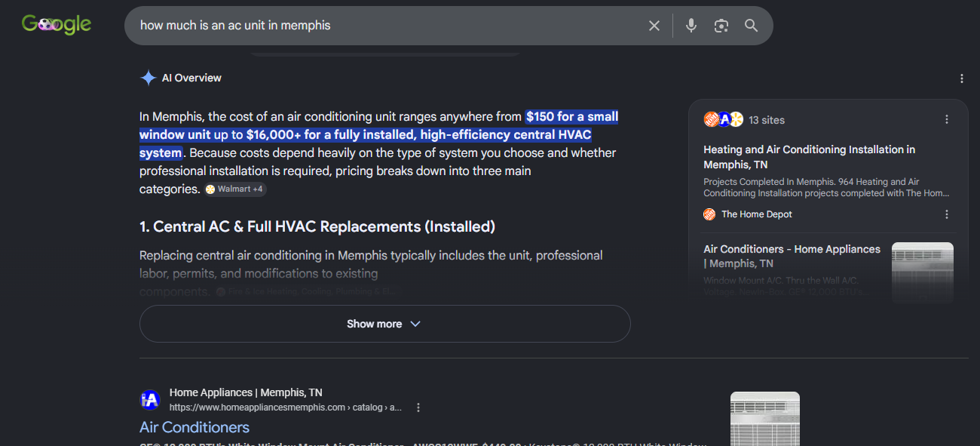
Task: Open Air Conditioners - Home Appliances source card
Action: [x=792, y=256]
